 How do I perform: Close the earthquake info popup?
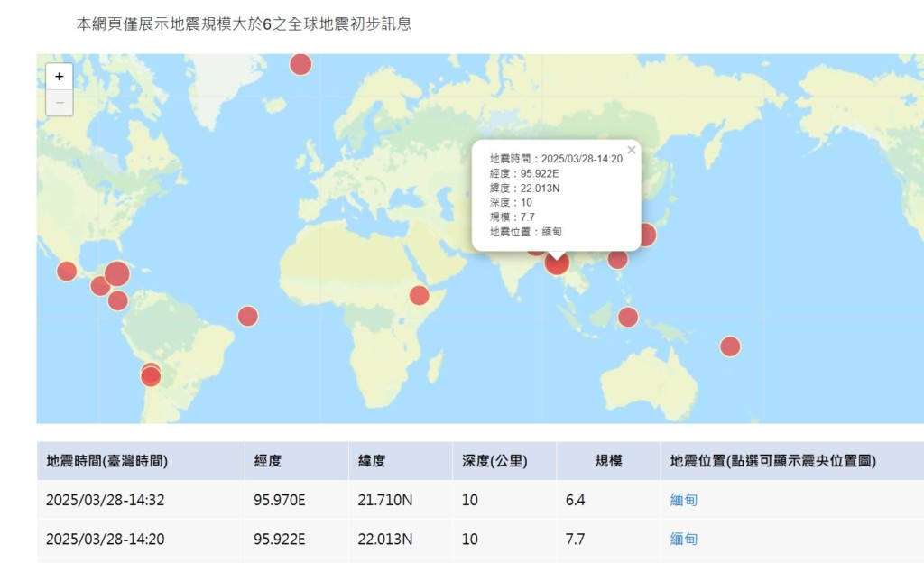632,151
